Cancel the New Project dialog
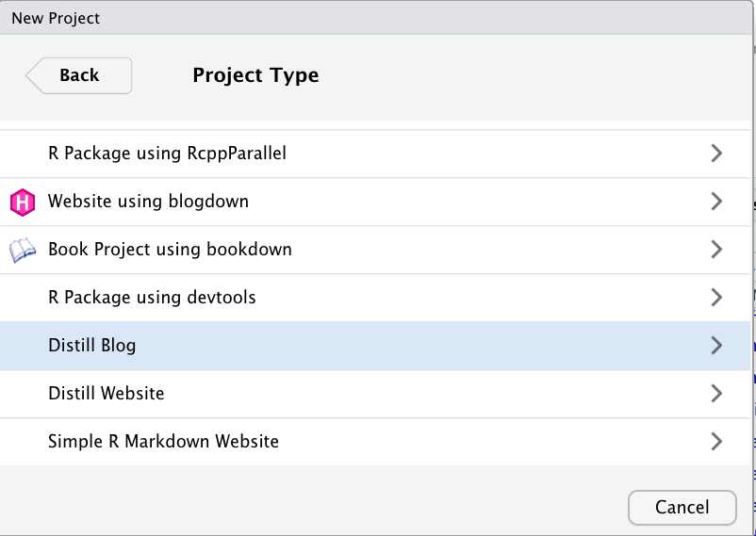The image size is (756, 536). point(682,508)
